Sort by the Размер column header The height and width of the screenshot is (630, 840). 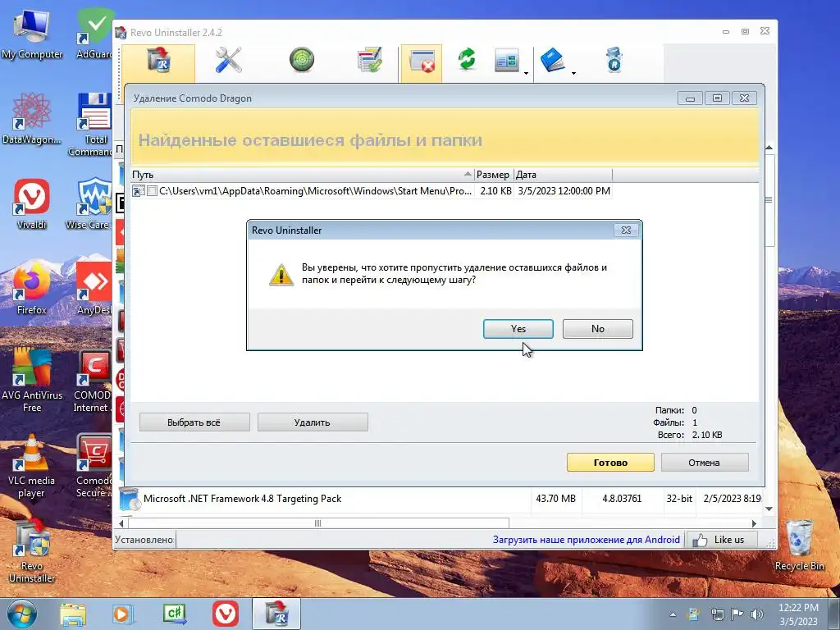tap(493, 175)
